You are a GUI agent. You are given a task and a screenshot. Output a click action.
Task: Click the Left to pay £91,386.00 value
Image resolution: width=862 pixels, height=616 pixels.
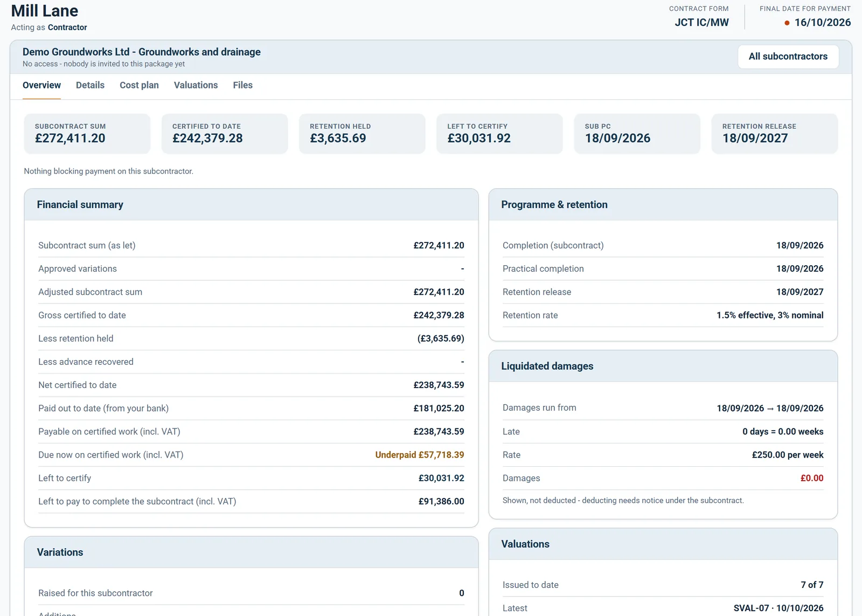[x=441, y=501]
